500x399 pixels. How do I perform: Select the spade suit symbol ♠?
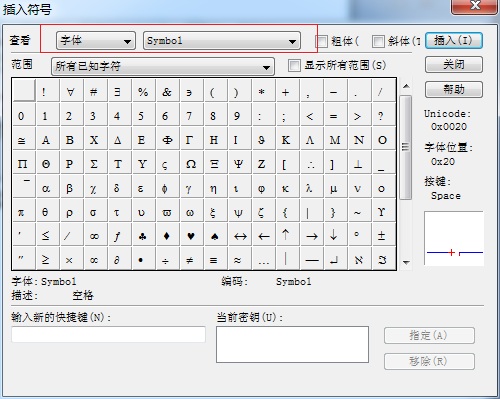pyautogui.click(x=214, y=236)
